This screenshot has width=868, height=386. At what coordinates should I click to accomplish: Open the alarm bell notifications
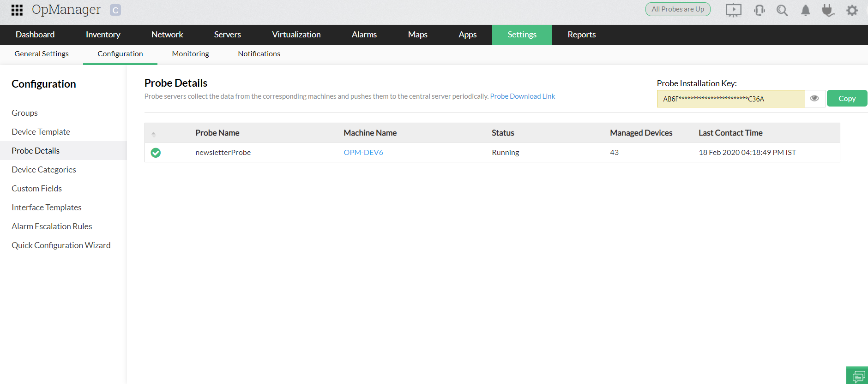pos(806,10)
